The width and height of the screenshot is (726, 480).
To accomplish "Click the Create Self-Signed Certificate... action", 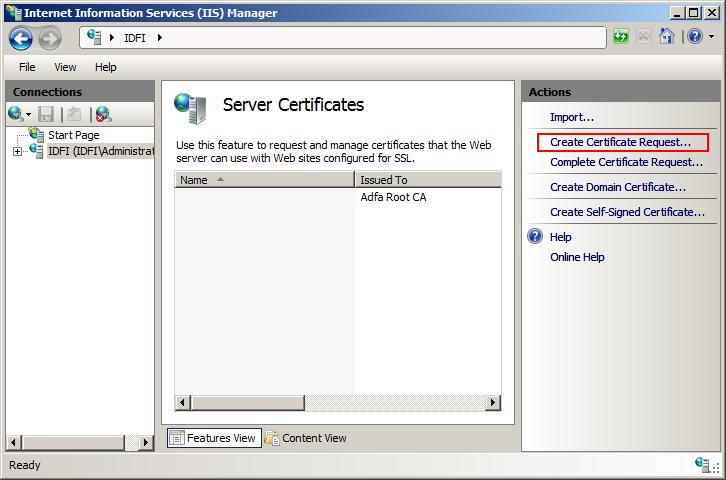I will click(x=627, y=212).
